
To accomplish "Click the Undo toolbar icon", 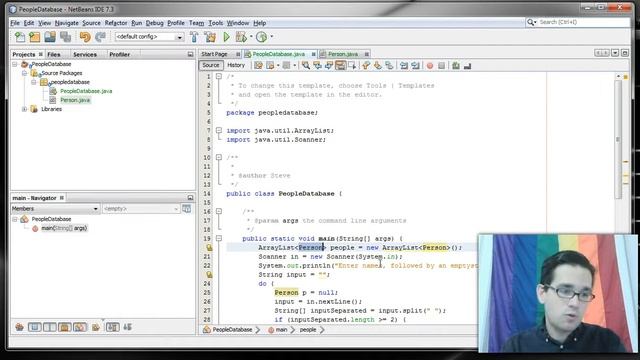I will tap(85, 37).
